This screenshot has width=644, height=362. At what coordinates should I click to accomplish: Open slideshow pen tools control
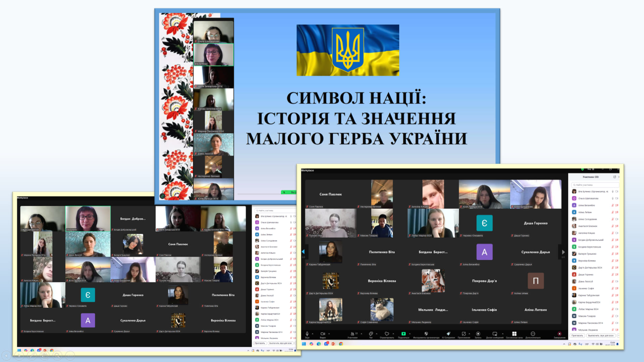click(32, 356)
